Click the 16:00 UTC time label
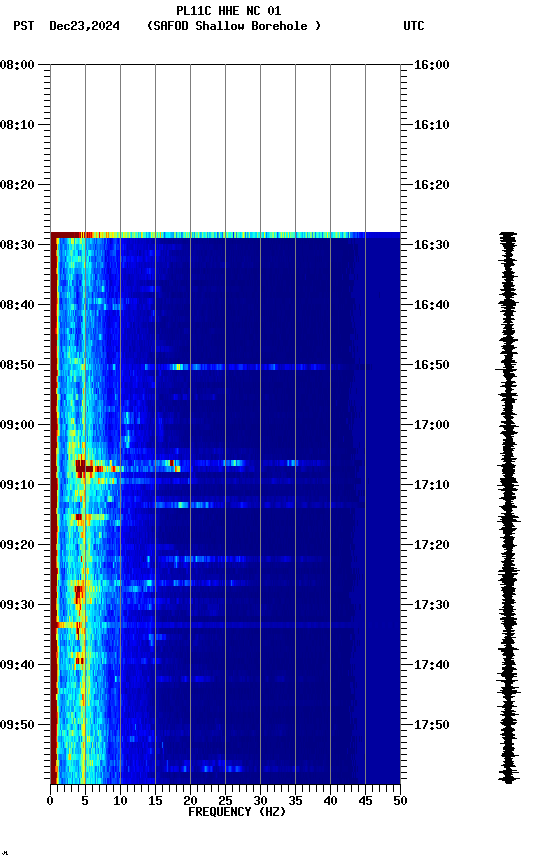The width and height of the screenshot is (552, 864). tap(432, 64)
